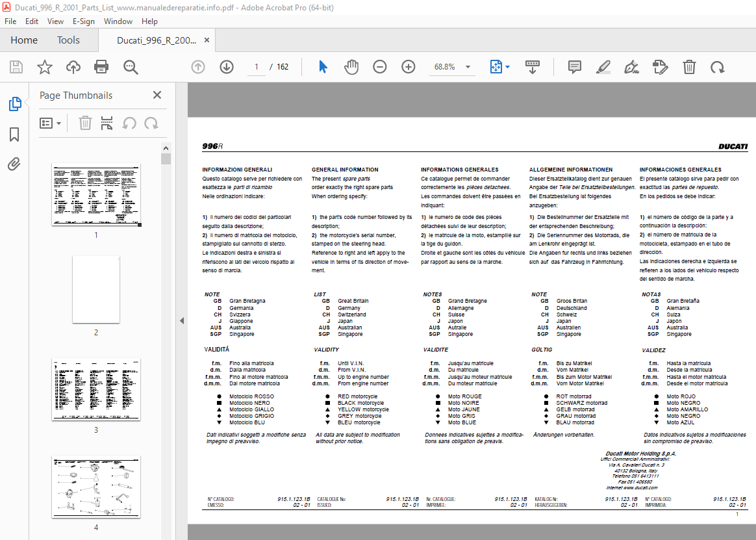Image resolution: width=756 pixels, height=540 pixels.
Task: Open Page Thumbnails sidebar icon
Action: coord(14,104)
